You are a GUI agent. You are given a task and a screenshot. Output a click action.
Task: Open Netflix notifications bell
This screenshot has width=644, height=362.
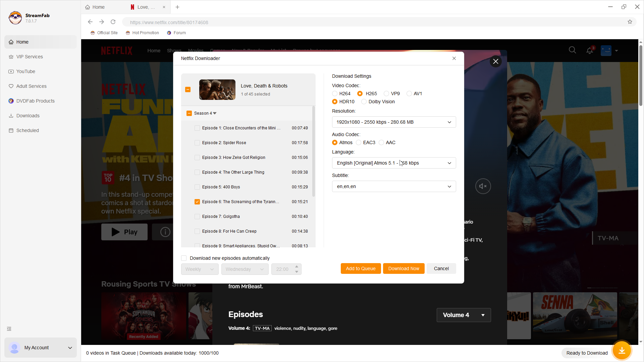pyautogui.click(x=590, y=50)
